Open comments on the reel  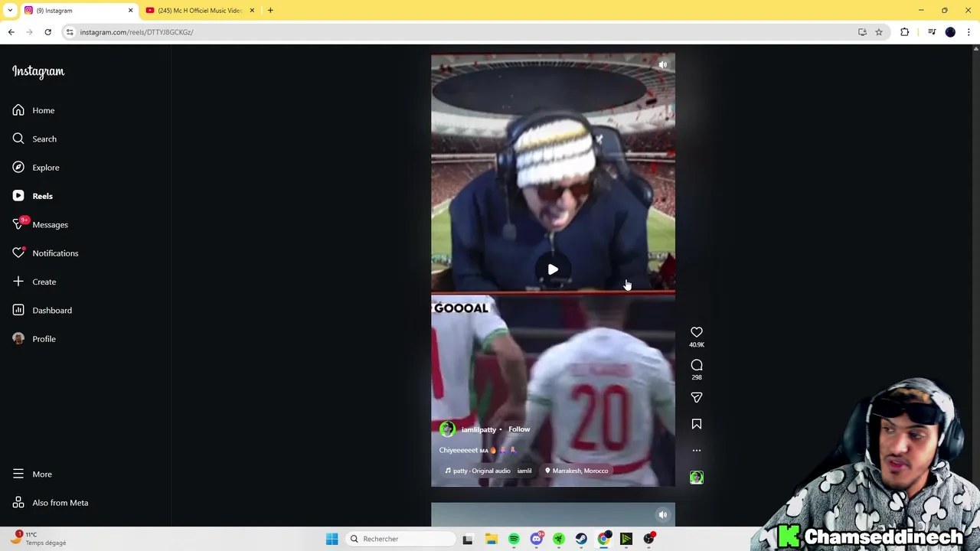click(x=697, y=365)
